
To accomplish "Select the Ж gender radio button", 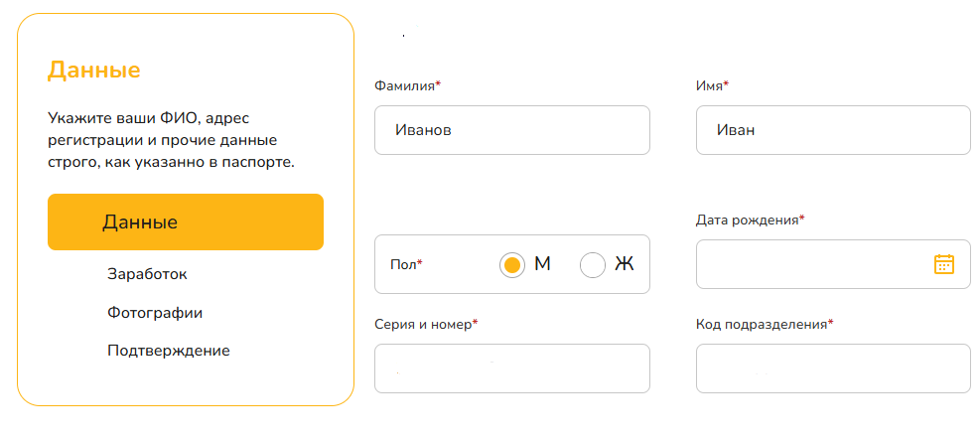I will click(593, 265).
